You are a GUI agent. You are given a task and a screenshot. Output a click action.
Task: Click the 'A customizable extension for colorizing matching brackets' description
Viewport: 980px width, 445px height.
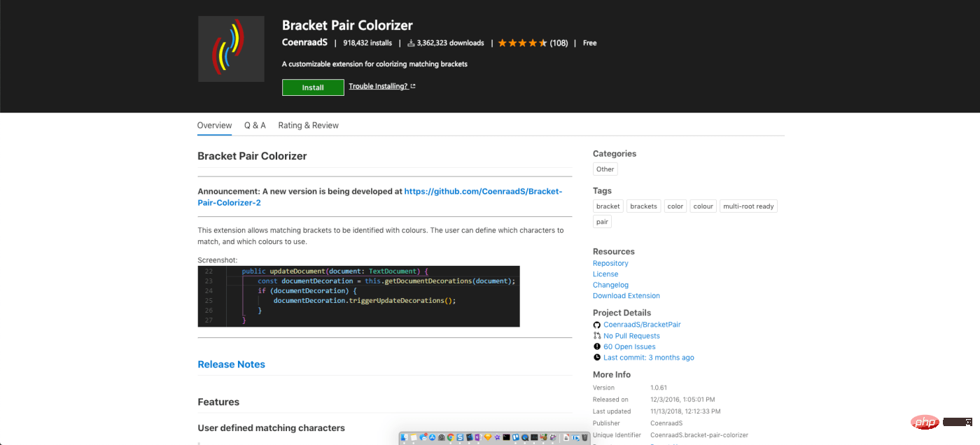tap(374, 64)
